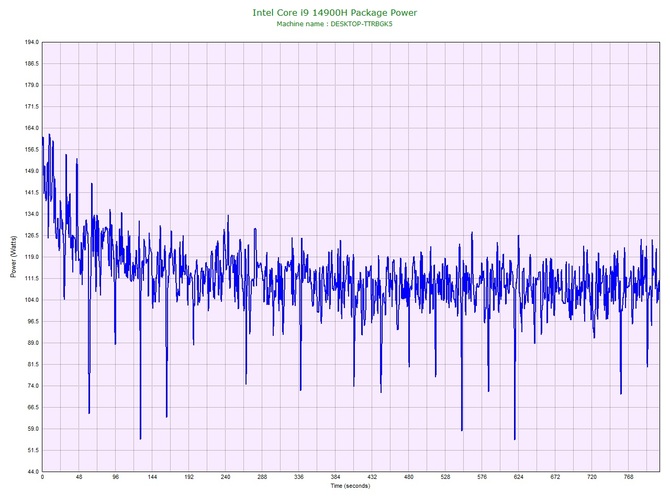Click the 528 tick on time axis
670x503 pixels.
click(446, 477)
